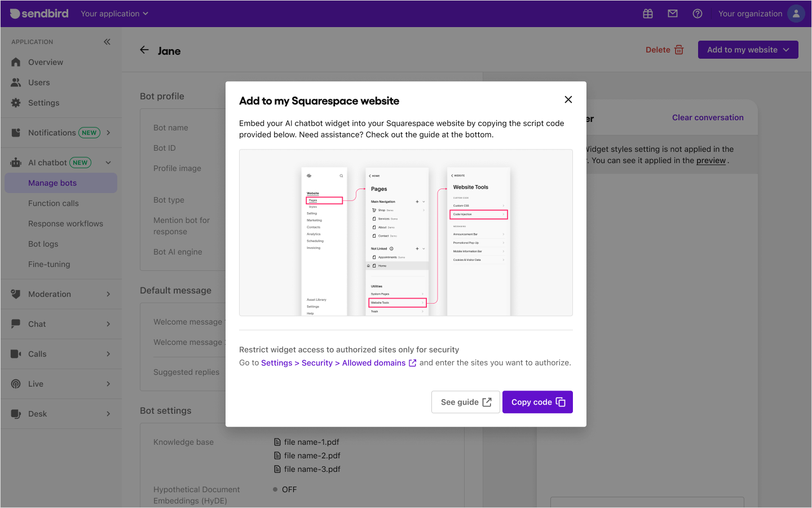Click the Squarespace instructions image
The image size is (812, 508).
click(406, 233)
